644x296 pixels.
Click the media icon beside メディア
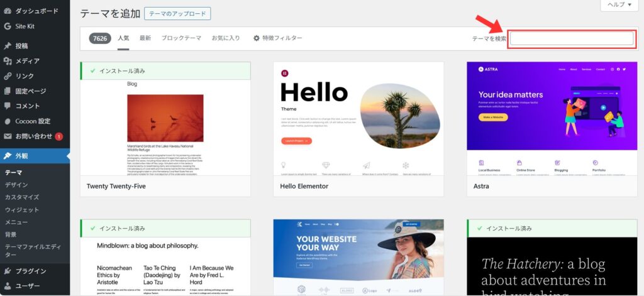click(x=8, y=61)
